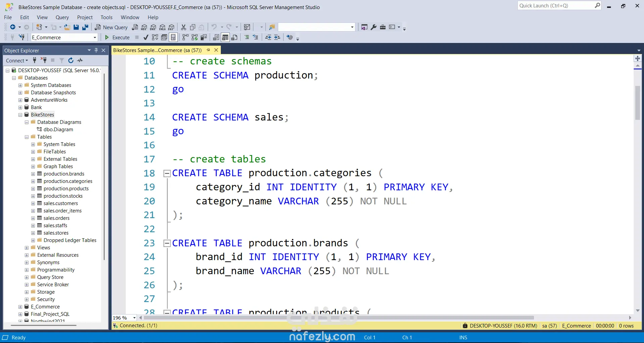
Task: Refresh the Object Explorer tree
Action: 71,60
